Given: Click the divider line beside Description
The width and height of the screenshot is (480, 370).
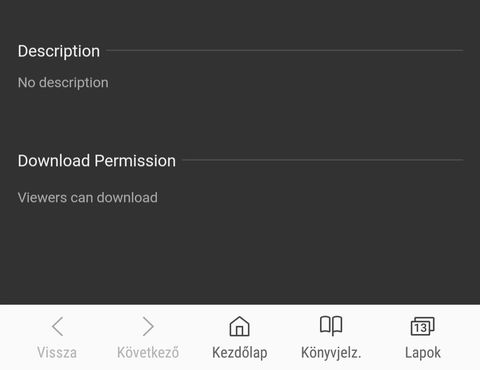Looking at the screenshot, I should 285,50.
